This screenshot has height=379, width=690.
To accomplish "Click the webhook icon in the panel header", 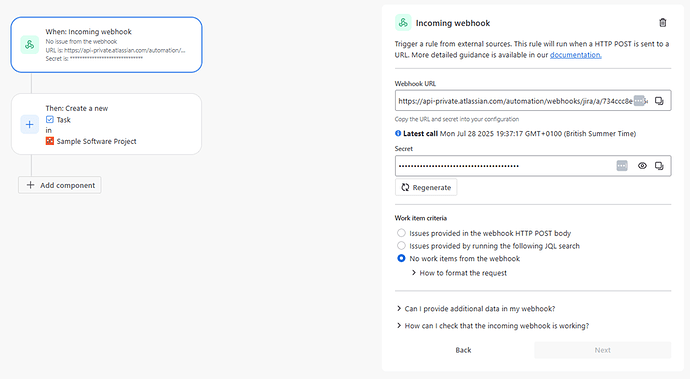I will tap(403, 23).
